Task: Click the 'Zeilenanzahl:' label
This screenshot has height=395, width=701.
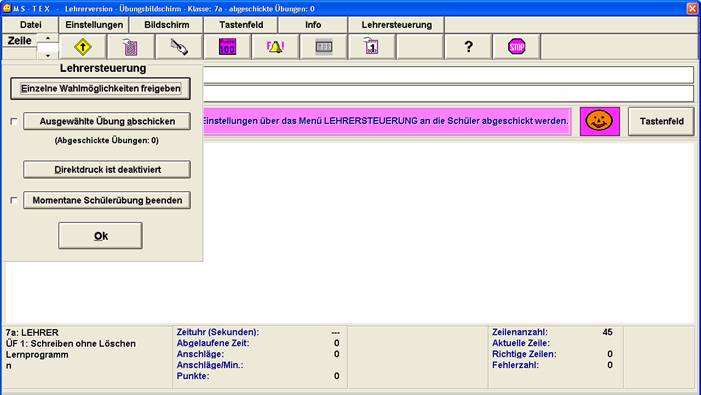Action: point(519,332)
